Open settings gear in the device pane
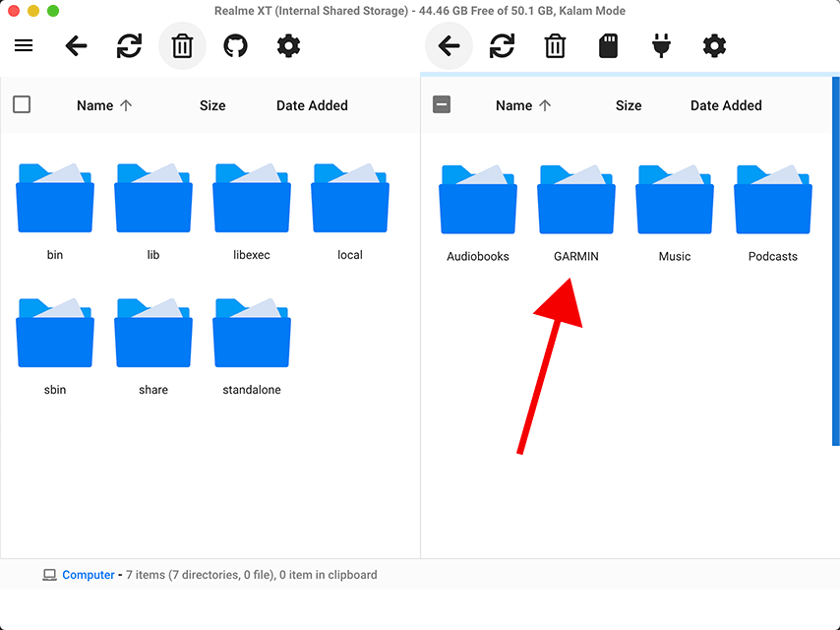 [x=714, y=45]
